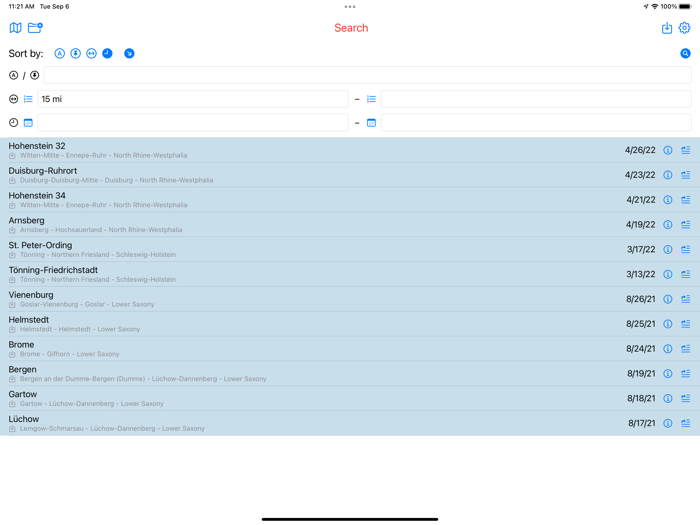Open details list for Gartow
The width and height of the screenshot is (700, 525).
pos(686,398)
